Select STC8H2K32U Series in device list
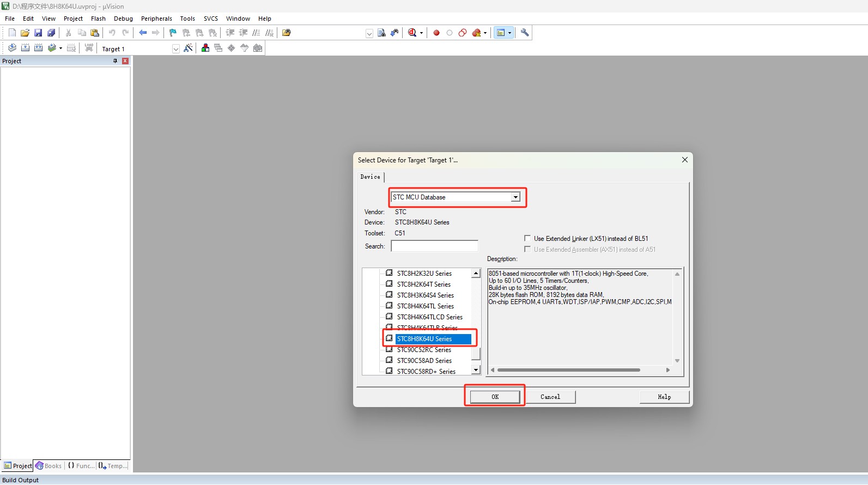Screen dimensions: 868x485 [424, 274]
